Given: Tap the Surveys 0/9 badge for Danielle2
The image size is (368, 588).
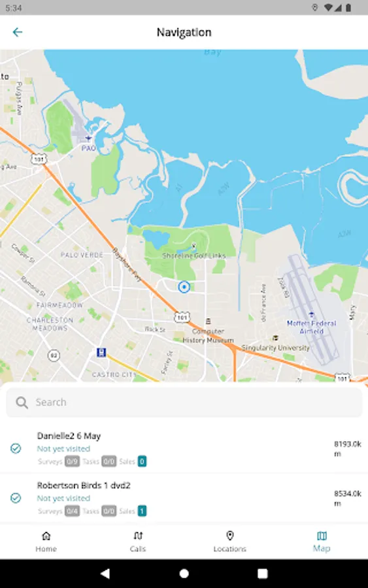Looking at the screenshot, I should point(72,461).
